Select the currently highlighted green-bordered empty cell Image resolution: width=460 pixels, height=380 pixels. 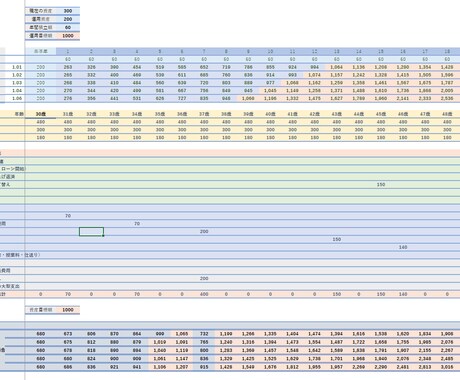(x=91, y=231)
